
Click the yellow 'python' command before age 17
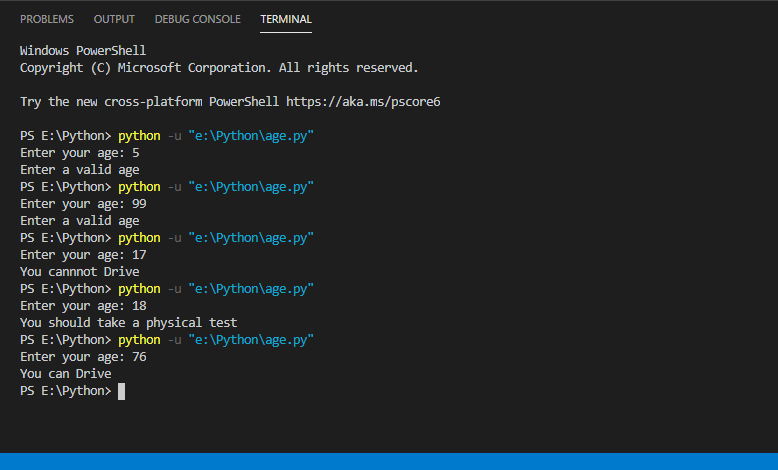139,238
